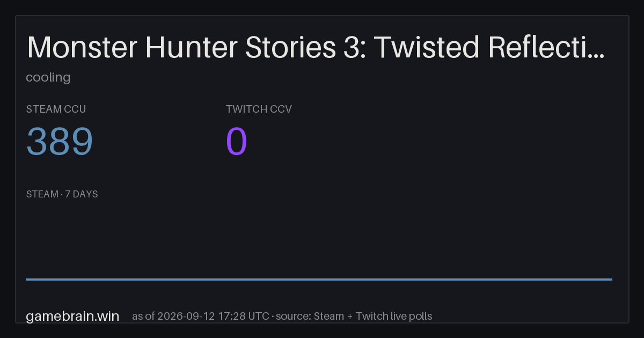Click the blue 389 Steam player count
Screen dimensions: 644x338
60,142
